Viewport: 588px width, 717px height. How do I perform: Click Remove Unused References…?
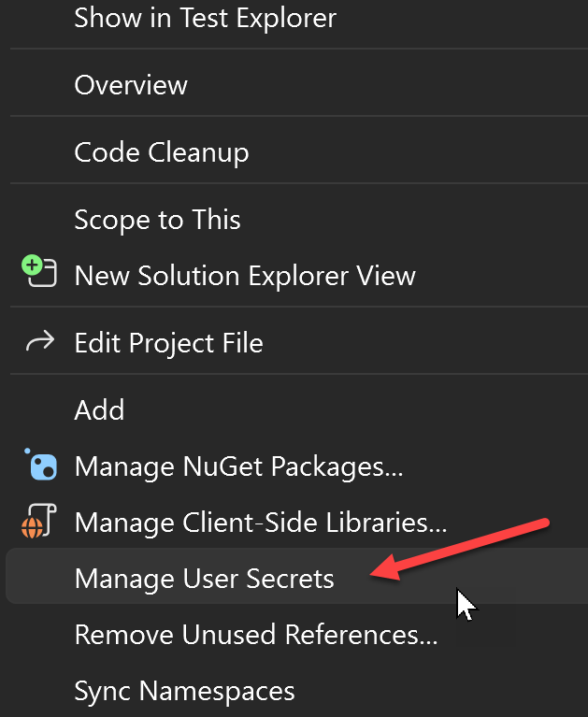point(255,635)
